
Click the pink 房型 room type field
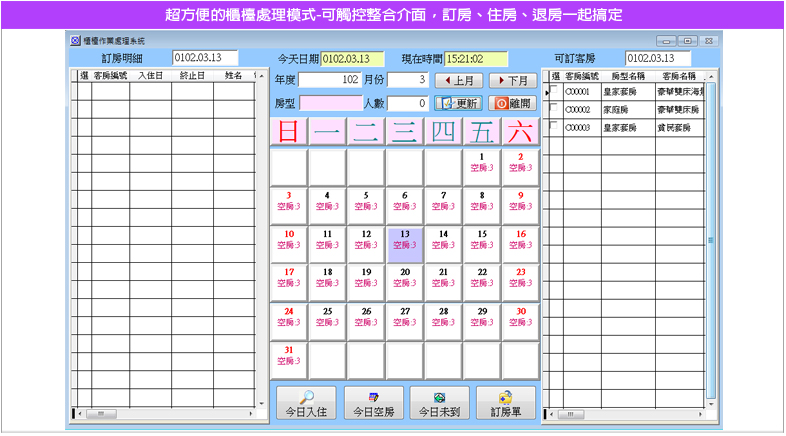tap(331, 103)
